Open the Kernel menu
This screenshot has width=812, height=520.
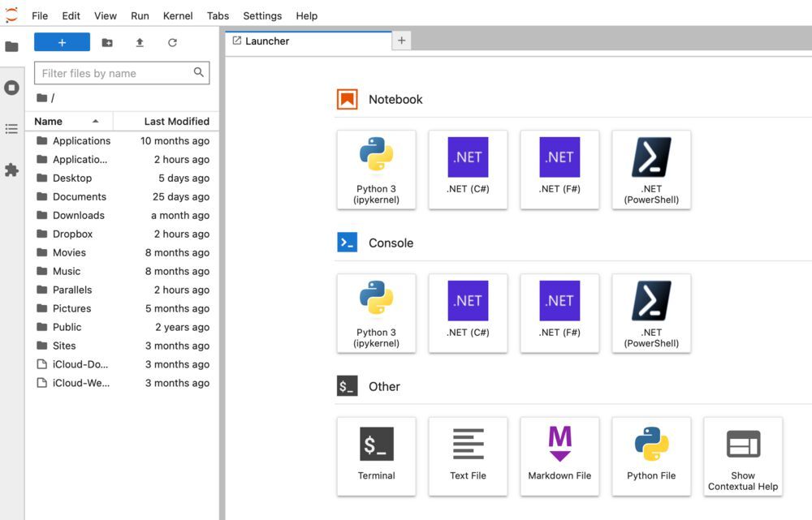tap(178, 15)
